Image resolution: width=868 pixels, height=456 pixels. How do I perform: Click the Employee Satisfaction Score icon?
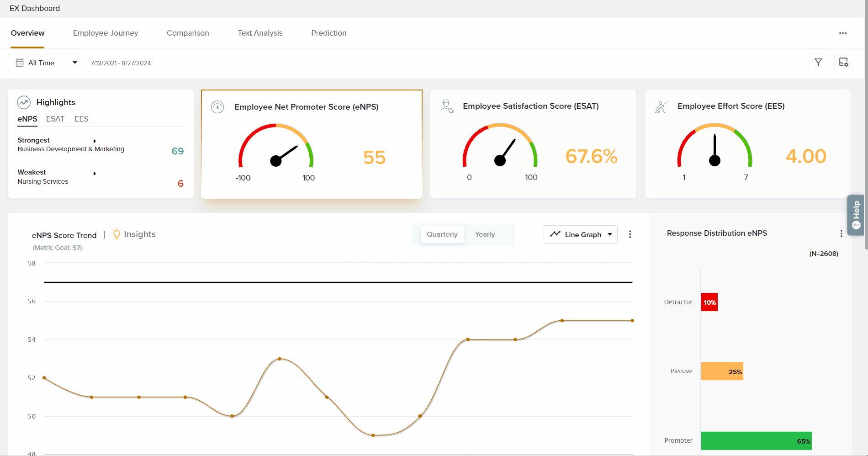(x=447, y=106)
